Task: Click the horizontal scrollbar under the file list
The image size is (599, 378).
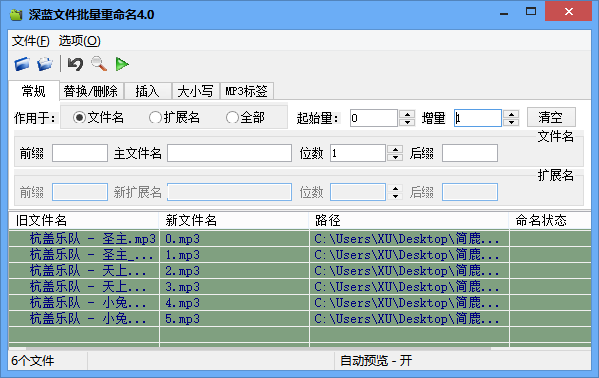Action: tap(258, 349)
